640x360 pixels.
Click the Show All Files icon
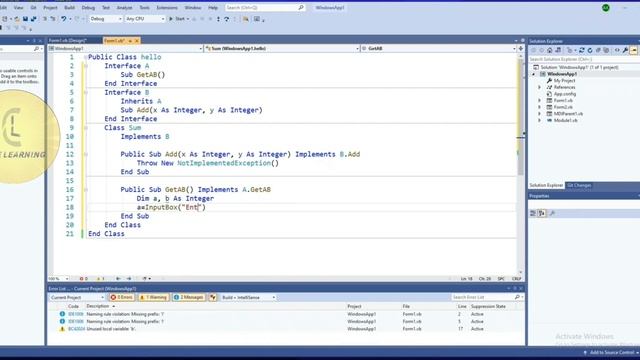pos(606,50)
